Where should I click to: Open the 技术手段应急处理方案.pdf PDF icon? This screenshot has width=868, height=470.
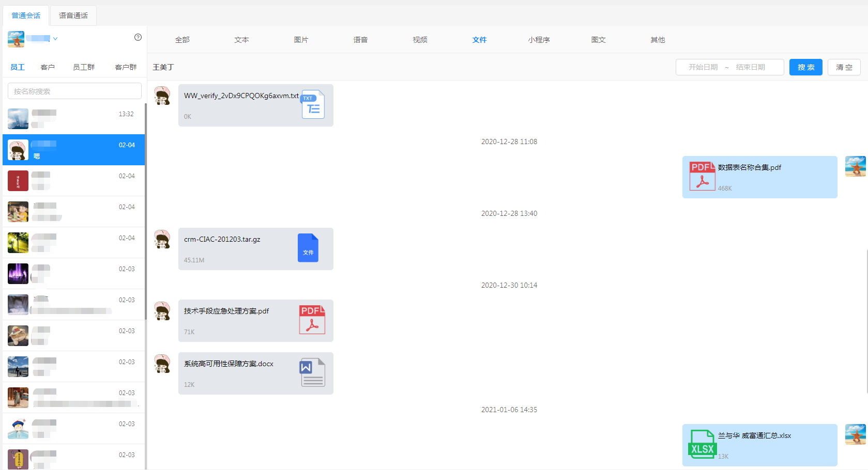click(x=312, y=320)
